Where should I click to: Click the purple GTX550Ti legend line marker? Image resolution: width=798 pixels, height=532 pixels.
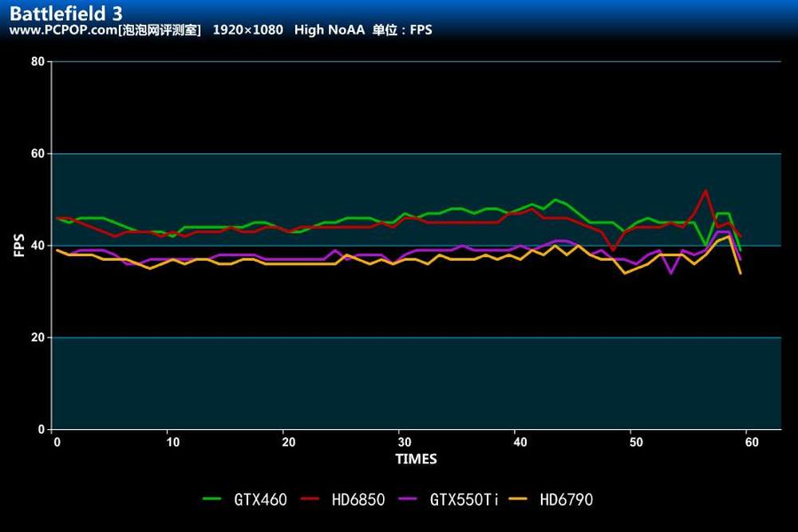tap(407, 499)
